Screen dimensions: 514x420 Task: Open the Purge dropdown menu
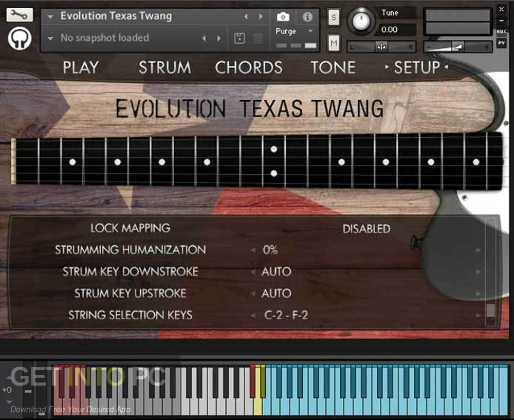click(x=294, y=31)
